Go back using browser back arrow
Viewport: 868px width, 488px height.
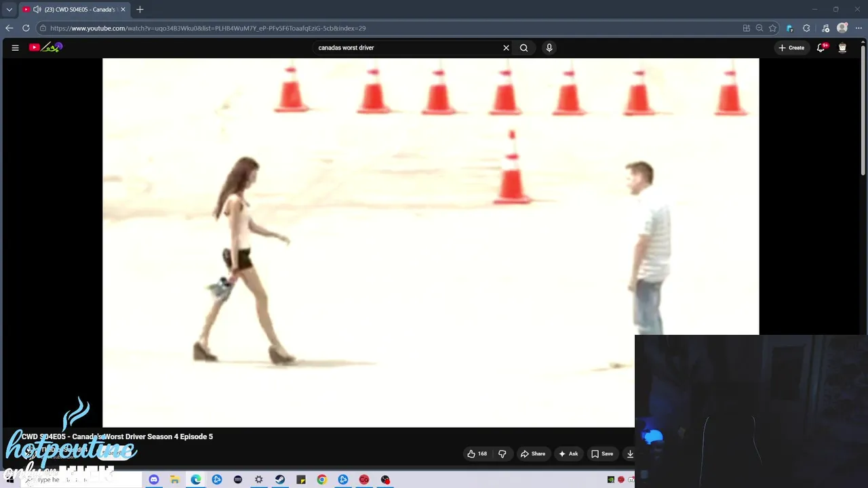pos(9,28)
